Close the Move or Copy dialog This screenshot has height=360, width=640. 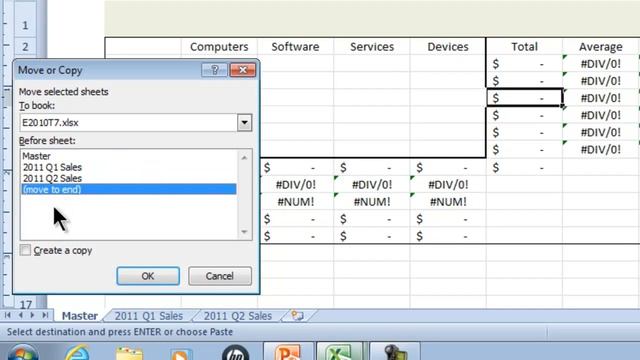243,70
